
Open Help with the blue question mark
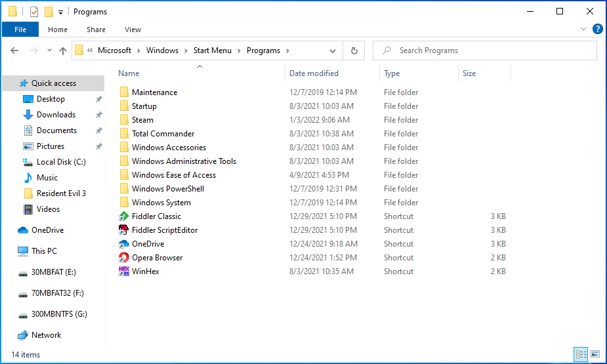[x=597, y=30]
